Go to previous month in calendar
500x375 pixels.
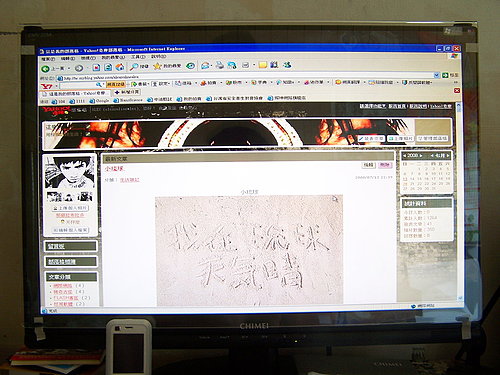point(432,156)
